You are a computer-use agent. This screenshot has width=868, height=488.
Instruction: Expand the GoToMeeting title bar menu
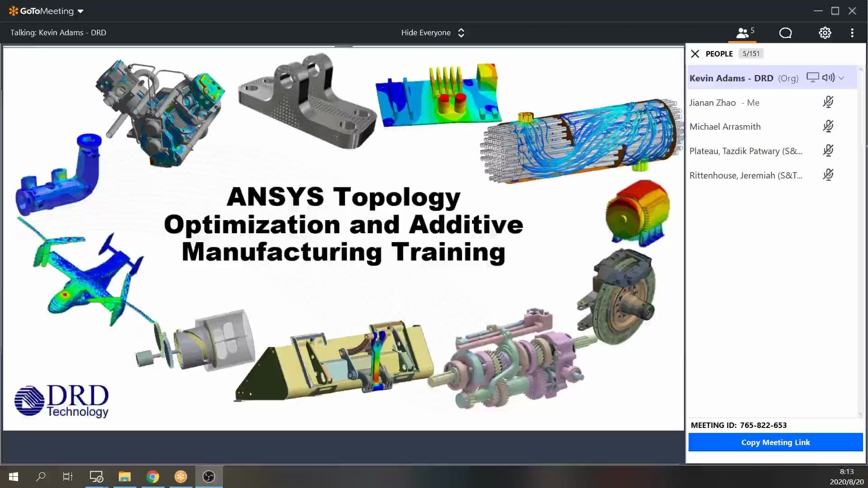point(80,11)
